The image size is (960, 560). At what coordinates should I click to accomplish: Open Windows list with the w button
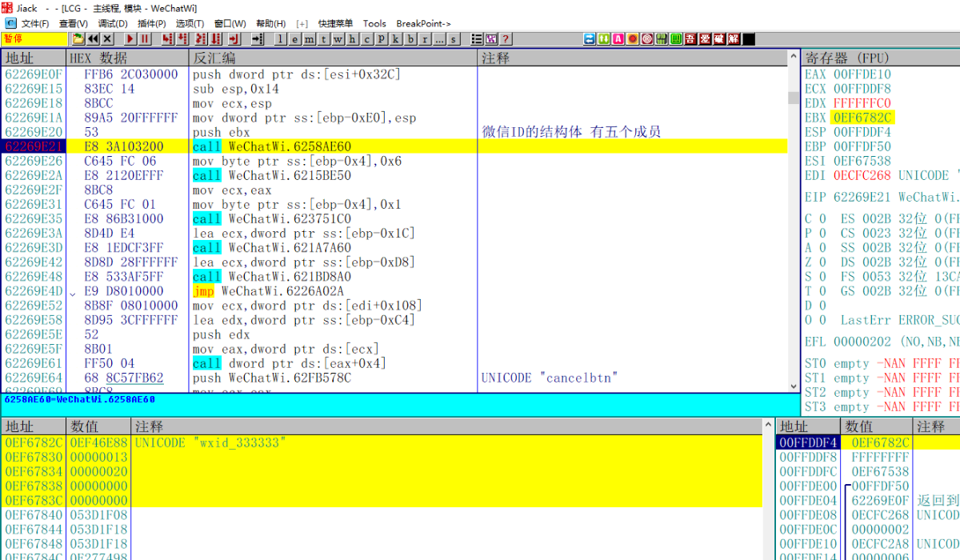coord(338,38)
